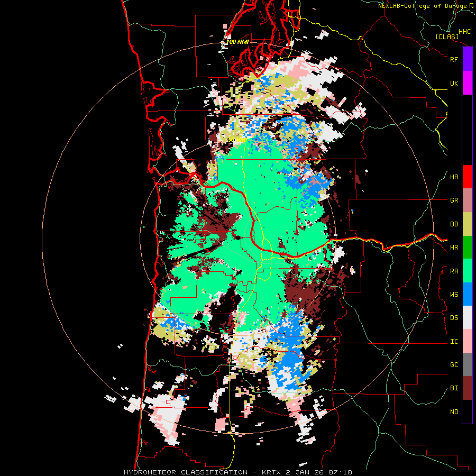Click the HYDROMETEOR CLASSIFICATION KRTX title caption
476x476 pixels.
[x=237, y=472]
